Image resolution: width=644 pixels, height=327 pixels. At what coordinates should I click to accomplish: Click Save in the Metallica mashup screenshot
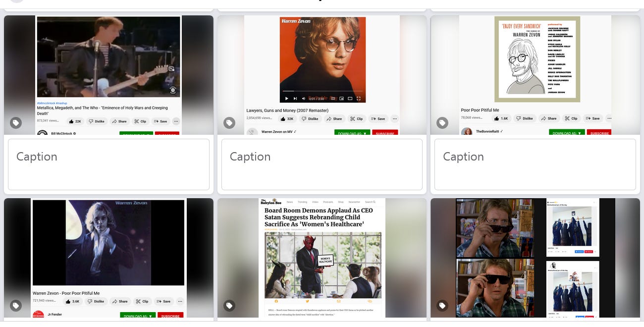tap(161, 121)
